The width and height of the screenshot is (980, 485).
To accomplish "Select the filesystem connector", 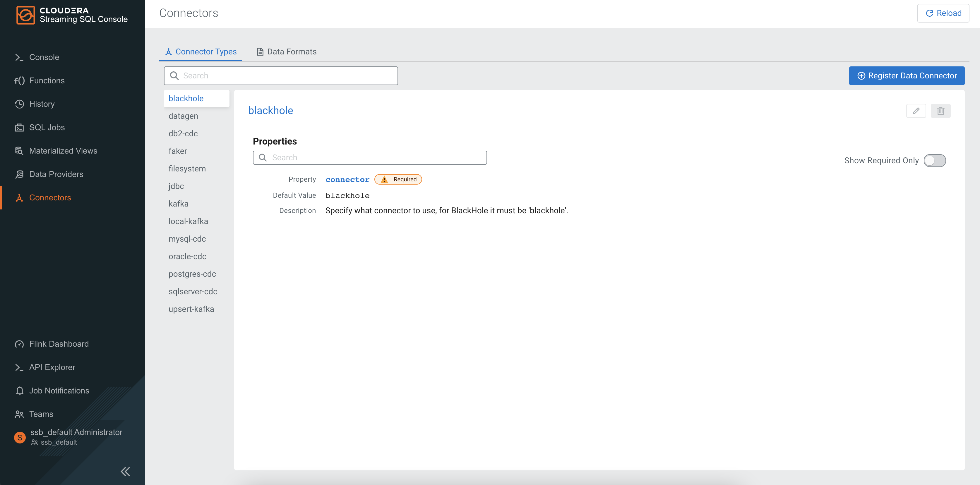I will [x=196, y=168].
